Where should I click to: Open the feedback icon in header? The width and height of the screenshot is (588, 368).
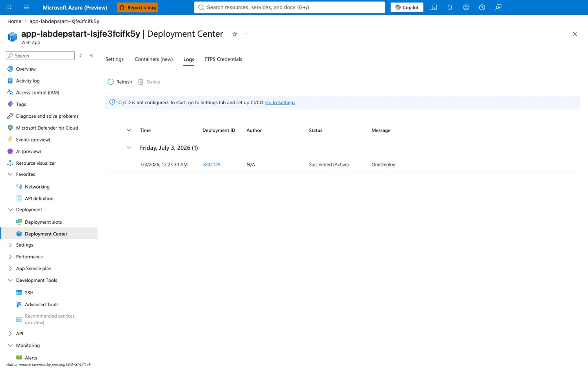(x=498, y=7)
